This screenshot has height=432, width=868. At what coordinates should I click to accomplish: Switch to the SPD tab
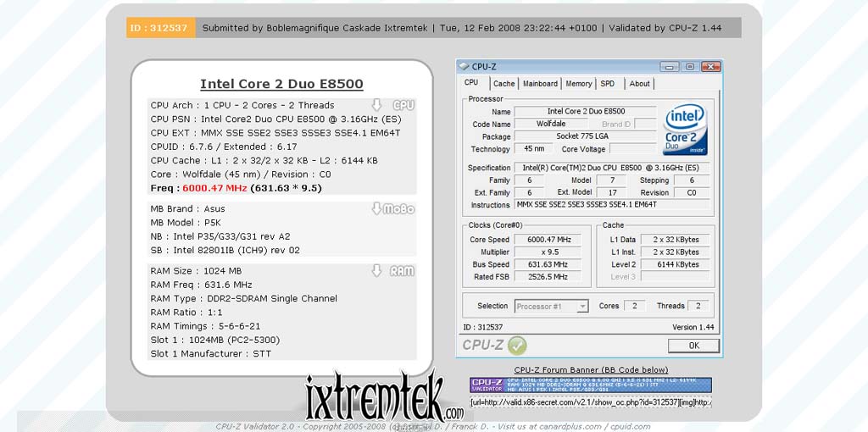click(608, 84)
